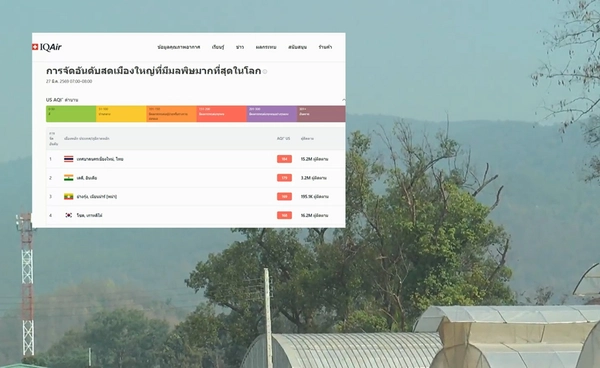Click the red AQI badge in rank 1 row

coord(284,159)
